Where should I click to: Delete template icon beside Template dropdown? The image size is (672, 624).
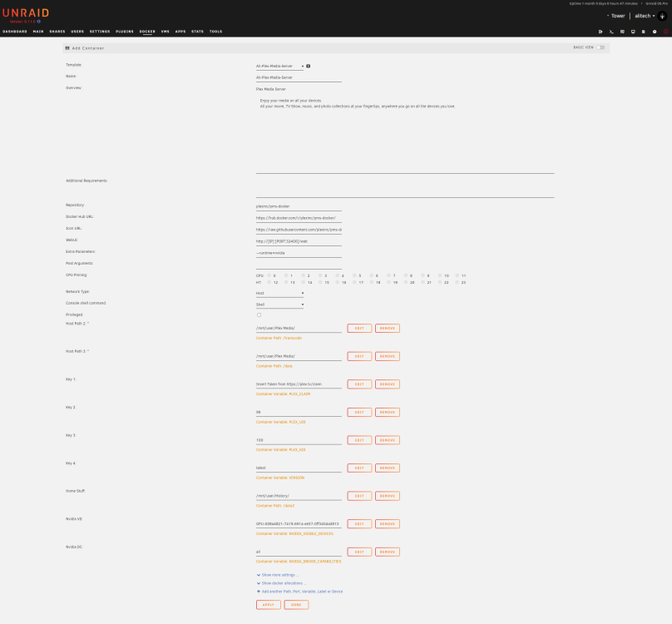pyautogui.click(x=309, y=66)
